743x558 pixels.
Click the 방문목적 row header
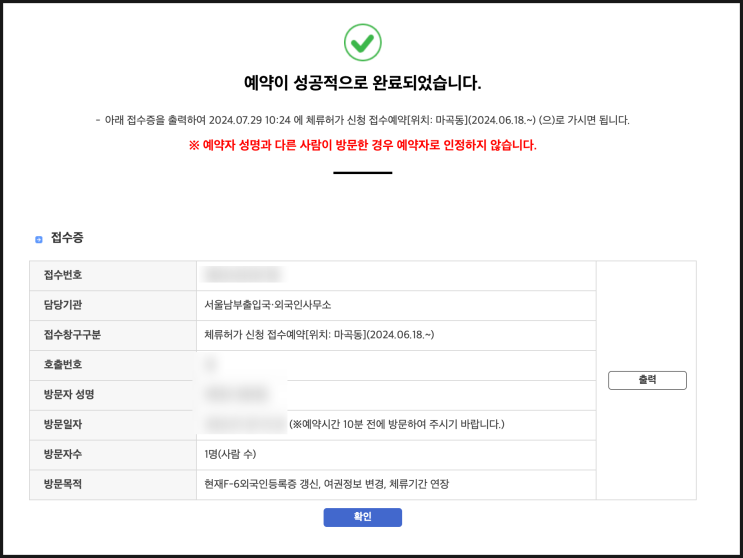point(63,484)
